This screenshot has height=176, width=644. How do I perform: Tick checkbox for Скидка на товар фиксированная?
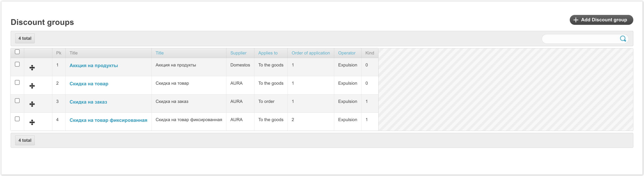coord(17,119)
